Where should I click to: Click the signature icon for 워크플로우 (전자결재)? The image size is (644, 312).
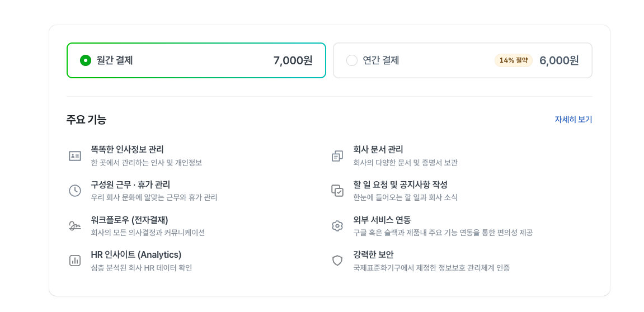pos(75,226)
